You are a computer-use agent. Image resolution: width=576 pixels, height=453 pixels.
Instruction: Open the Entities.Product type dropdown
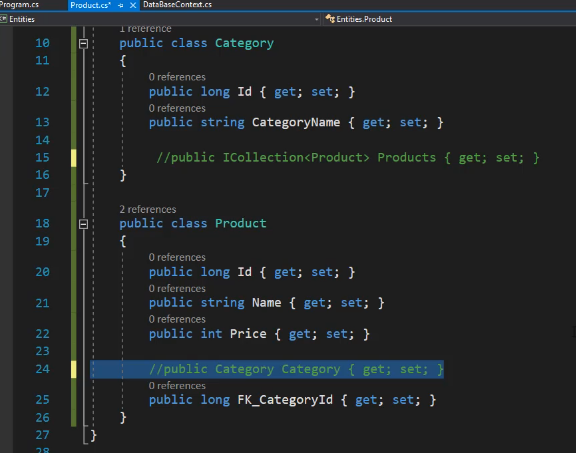[x=449, y=19]
